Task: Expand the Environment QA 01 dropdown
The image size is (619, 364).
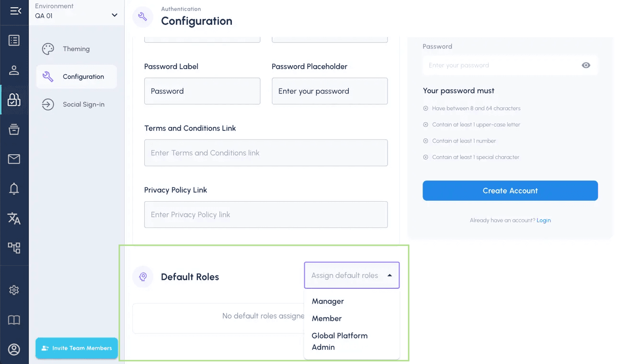Action: pos(76,11)
